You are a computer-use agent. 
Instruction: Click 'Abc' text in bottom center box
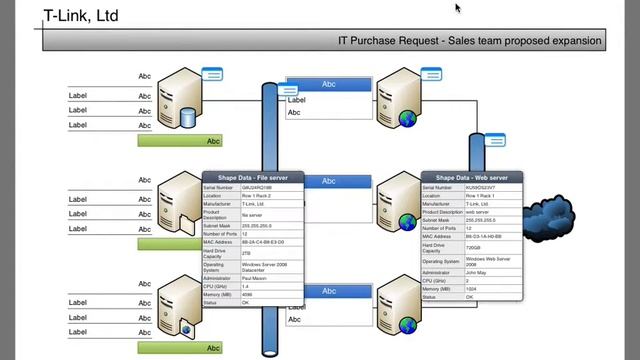[x=294, y=320]
